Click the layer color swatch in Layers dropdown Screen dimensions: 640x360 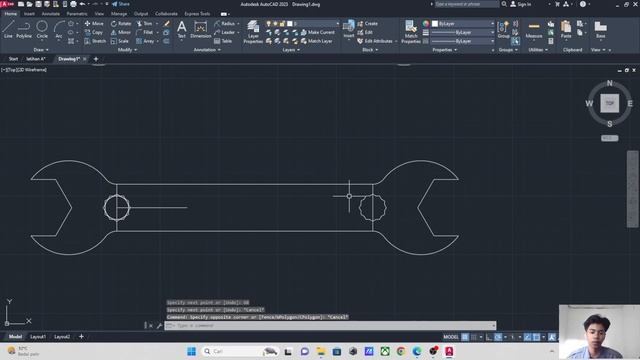pyautogui.click(x=289, y=24)
